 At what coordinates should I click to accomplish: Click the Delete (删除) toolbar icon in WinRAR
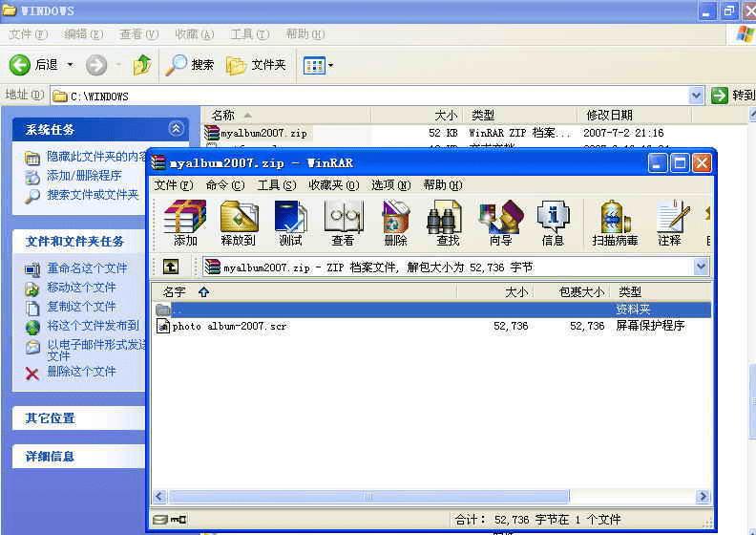395,223
